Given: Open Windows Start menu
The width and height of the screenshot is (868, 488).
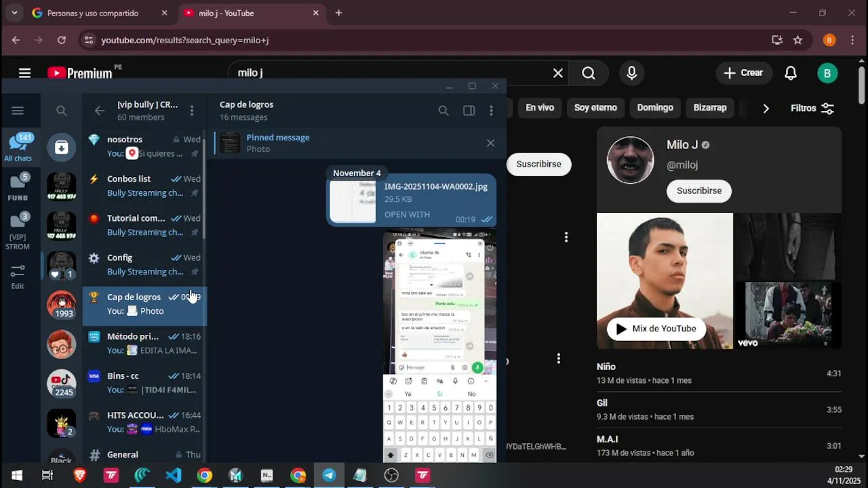Looking at the screenshot, I should (x=16, y=476).
